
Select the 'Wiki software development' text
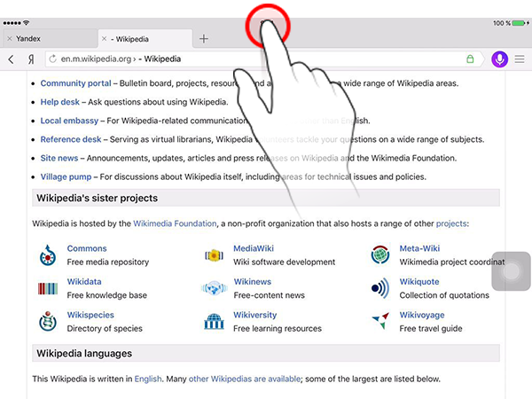285,262
